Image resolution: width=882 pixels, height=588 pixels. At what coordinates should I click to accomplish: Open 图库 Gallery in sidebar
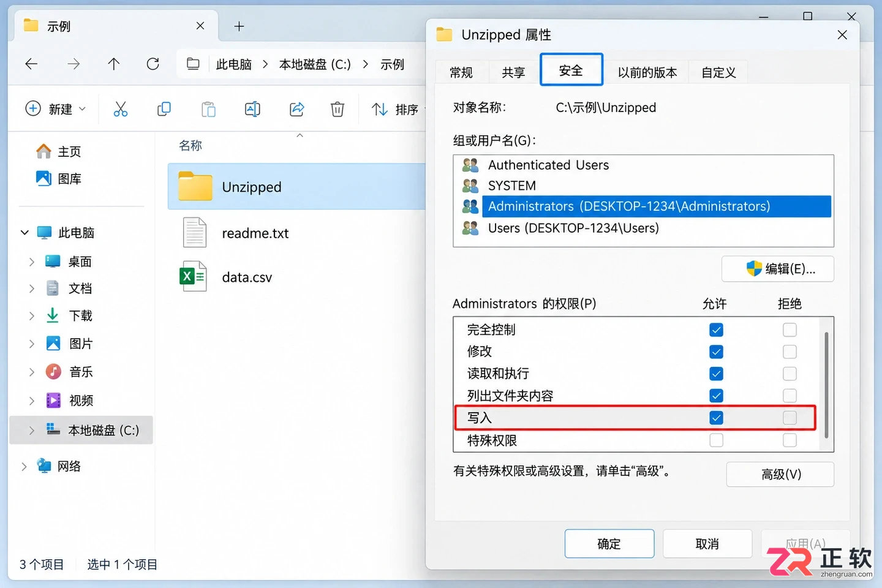click(x=59, y=178)
